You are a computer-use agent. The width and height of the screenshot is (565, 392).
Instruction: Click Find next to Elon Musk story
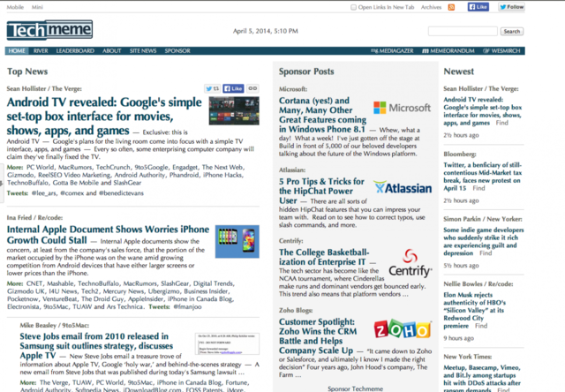481,326
